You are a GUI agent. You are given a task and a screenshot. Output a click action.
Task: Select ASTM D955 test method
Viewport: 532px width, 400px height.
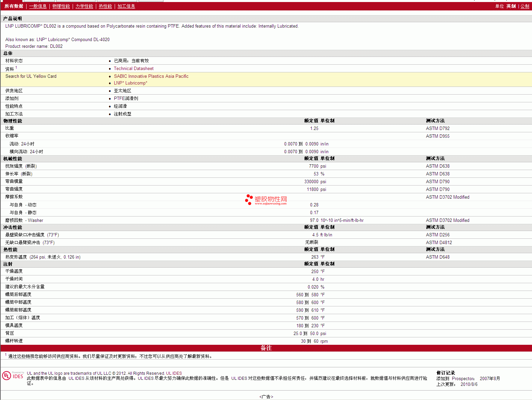click(x=438, y=136)
